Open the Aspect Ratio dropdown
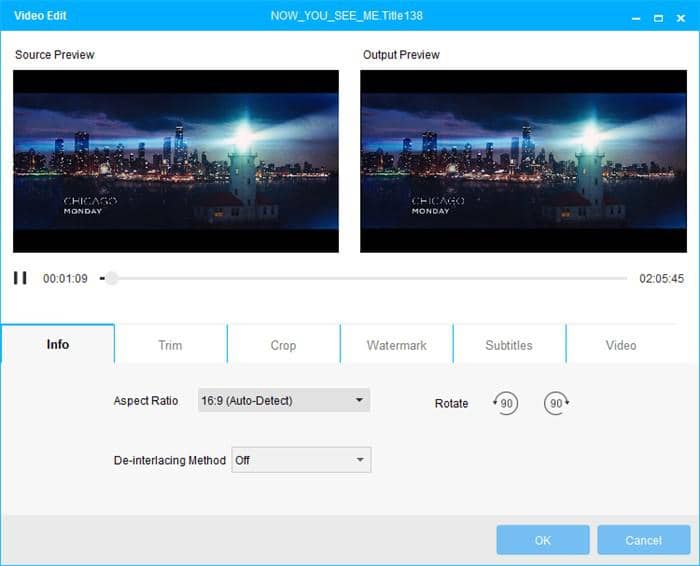The height and width of the screenshot is (566, 700). (283, 400)
